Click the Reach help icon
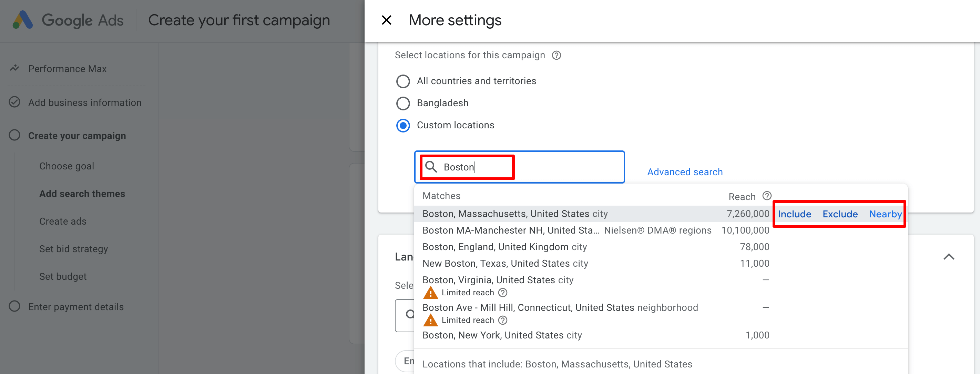This screenshot has width=980, height=374. pyautogui.click(x=767, y=196)
